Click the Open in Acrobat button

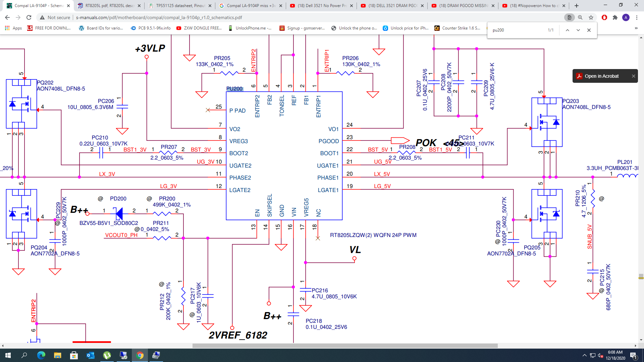(x=602, y=76)
